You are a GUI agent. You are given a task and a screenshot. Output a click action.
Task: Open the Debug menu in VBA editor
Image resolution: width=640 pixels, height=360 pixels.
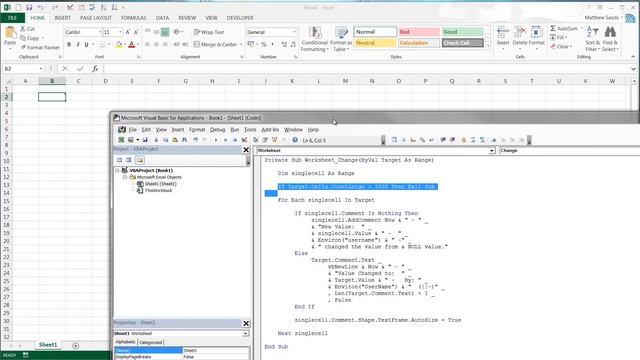(x=218, y=129)
